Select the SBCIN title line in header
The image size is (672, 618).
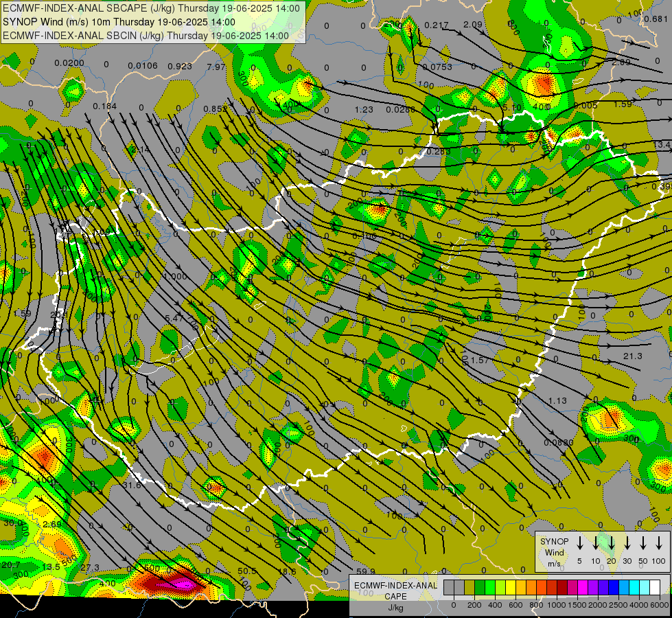click(x=146, y=36)
